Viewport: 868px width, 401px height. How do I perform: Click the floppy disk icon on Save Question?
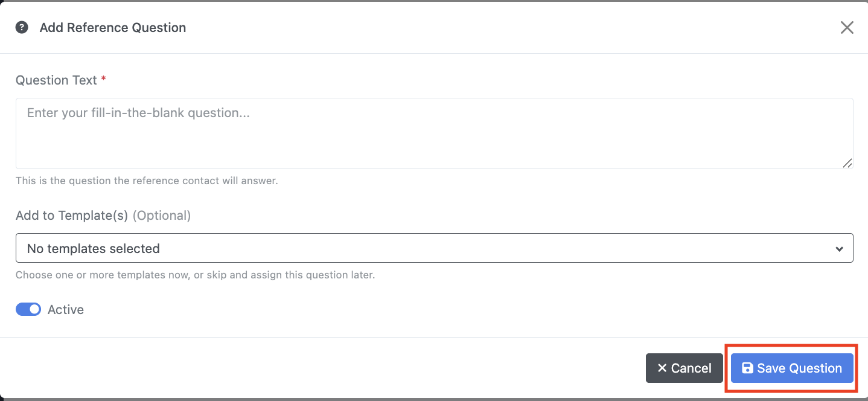(747, 368)
